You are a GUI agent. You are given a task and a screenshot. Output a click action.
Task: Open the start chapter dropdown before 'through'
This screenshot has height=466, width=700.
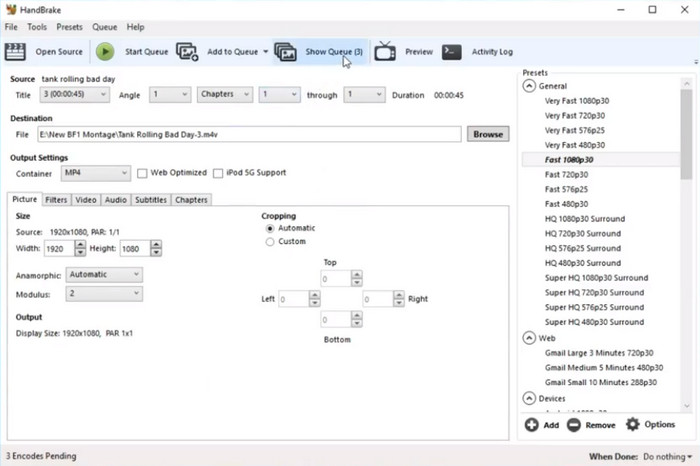click(279, 94)
